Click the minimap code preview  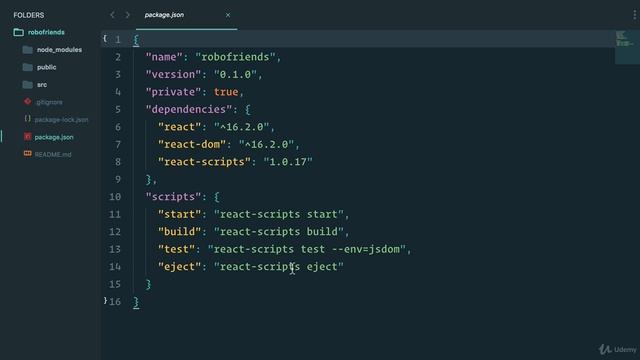pos(627,47)
